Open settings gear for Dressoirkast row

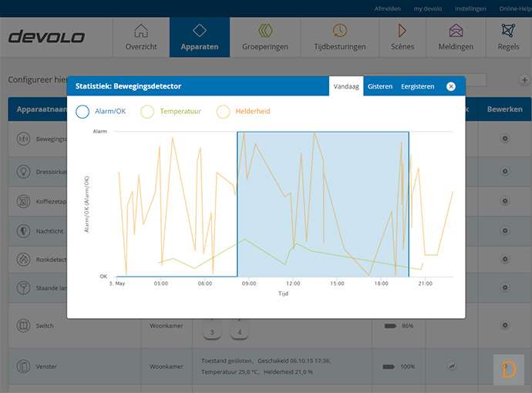[505, 171]
